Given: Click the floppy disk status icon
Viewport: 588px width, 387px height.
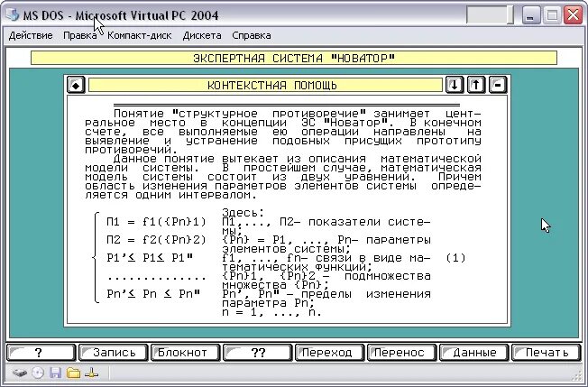Looking at the screenshot, I should click(56, 373).
